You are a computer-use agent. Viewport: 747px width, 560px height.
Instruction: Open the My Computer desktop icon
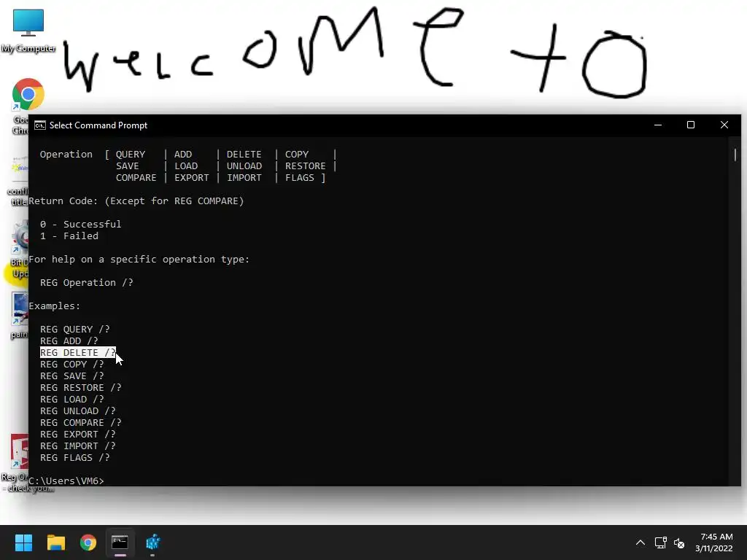[x=28, y=31]
